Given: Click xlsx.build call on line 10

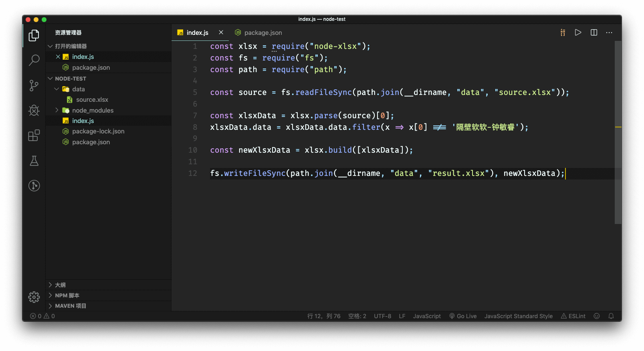Looking at the screenshot, I should [328, 150].
